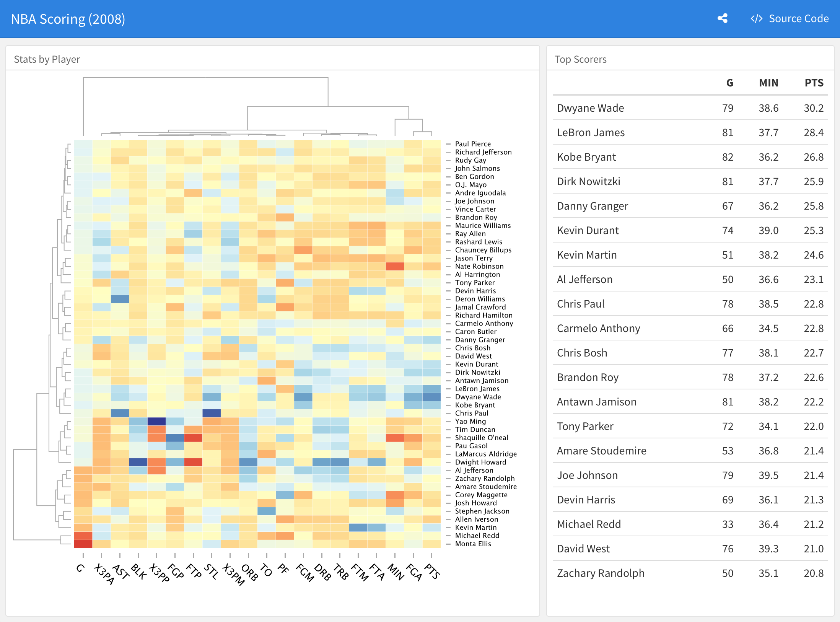Open the Source Code link
Viewport: 840px width, 622px height.
pyautogui.click(x=798, y=19)
